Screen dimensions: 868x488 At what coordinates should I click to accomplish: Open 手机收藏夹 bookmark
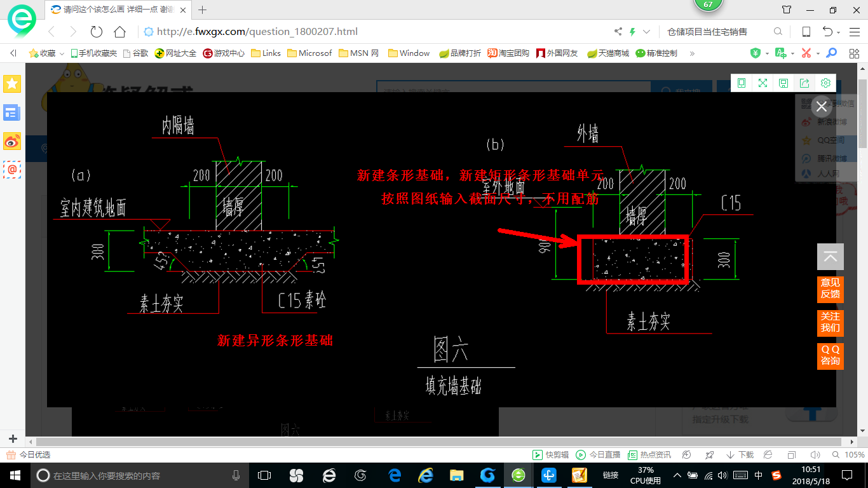(94, 53)
